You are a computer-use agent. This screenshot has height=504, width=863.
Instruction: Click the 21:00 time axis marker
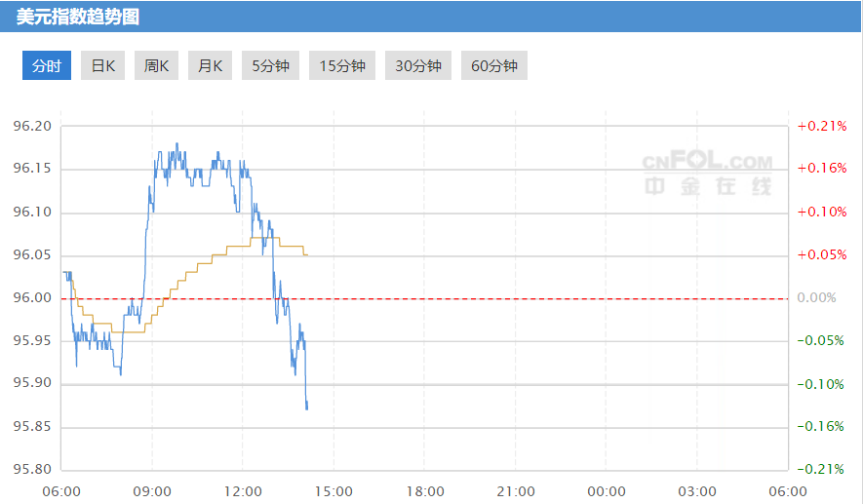point(515,490)
